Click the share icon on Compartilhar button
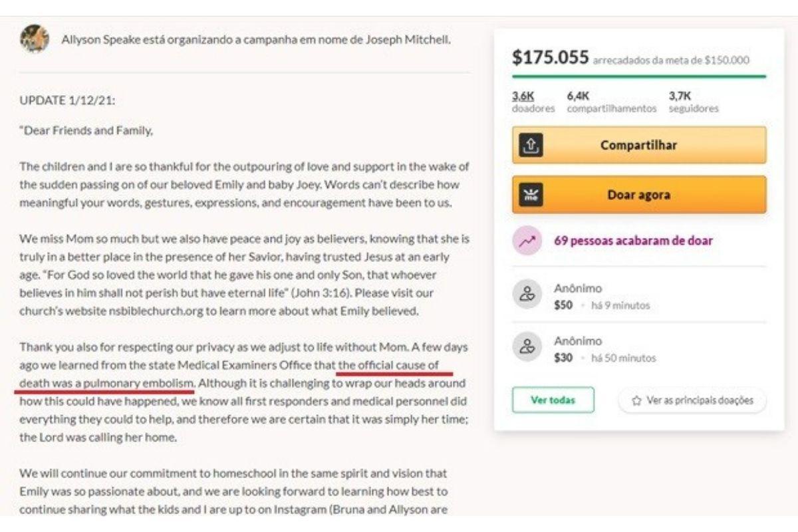This screenshot has height=532, width=798. [530, 145]
